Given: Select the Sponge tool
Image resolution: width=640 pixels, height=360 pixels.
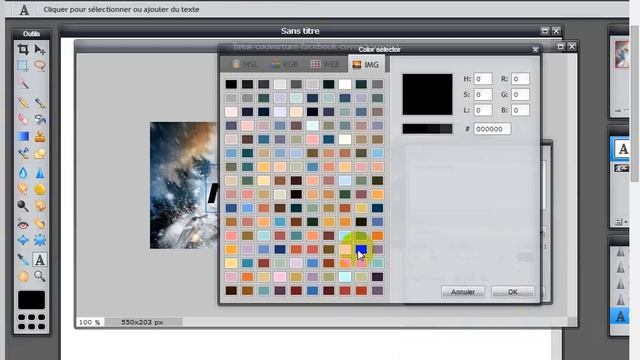Looking at the screenshot, I should 40,189.
